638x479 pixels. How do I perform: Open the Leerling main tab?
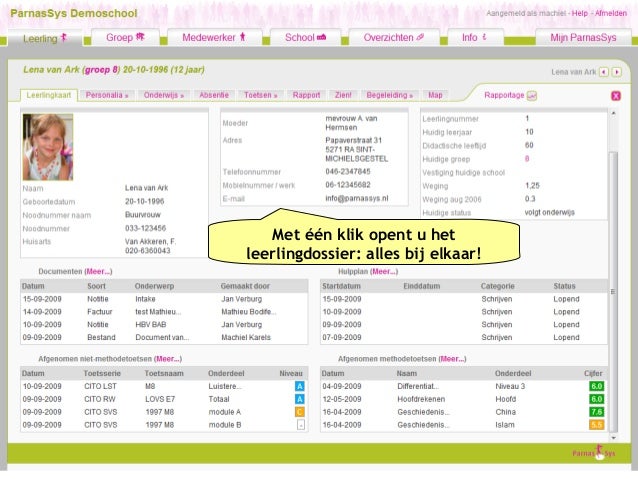click(x=45, y=38)
